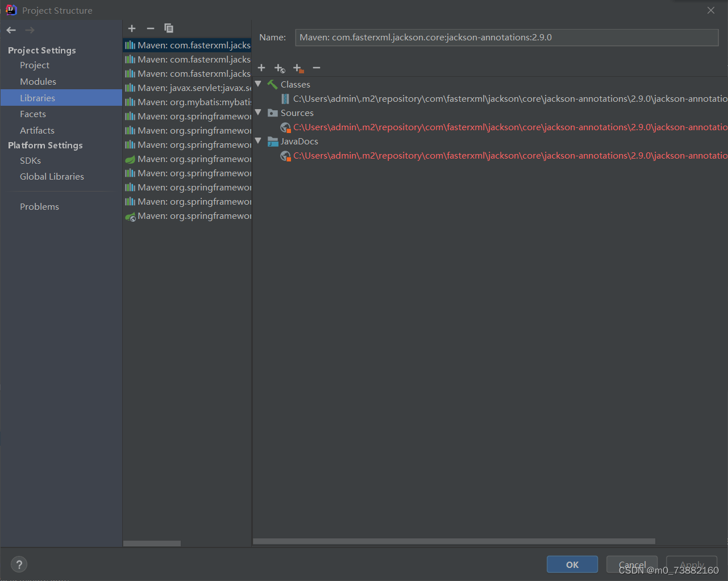Go forward with the right arrow
The image size is (728, 581).
coord(30,30)
